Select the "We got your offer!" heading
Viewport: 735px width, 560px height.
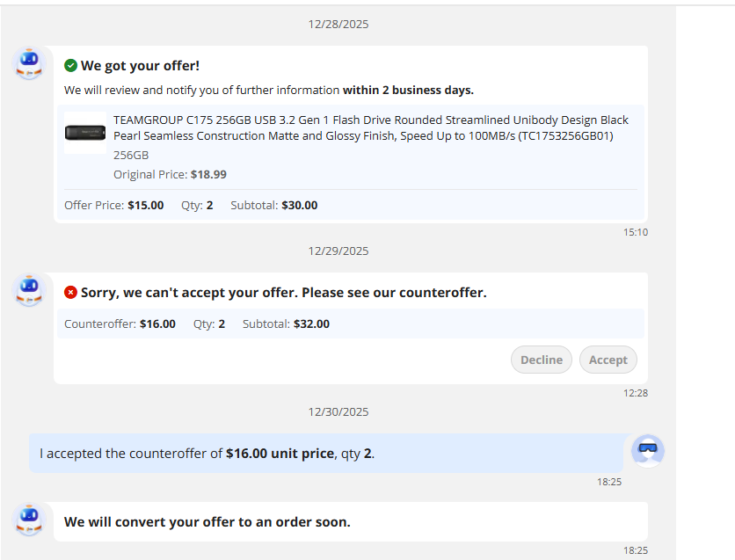(140, 66)
